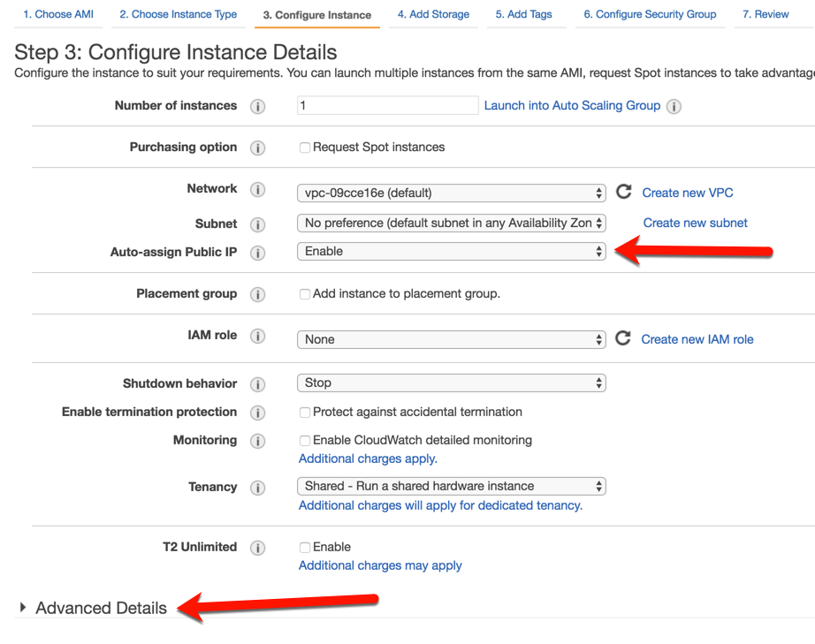Open the Auto-assign Public IP dropdown
815x644 pixels.
click(451, 252)
